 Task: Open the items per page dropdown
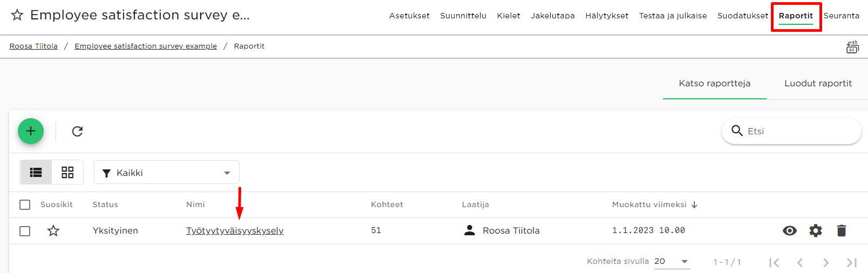672,262
